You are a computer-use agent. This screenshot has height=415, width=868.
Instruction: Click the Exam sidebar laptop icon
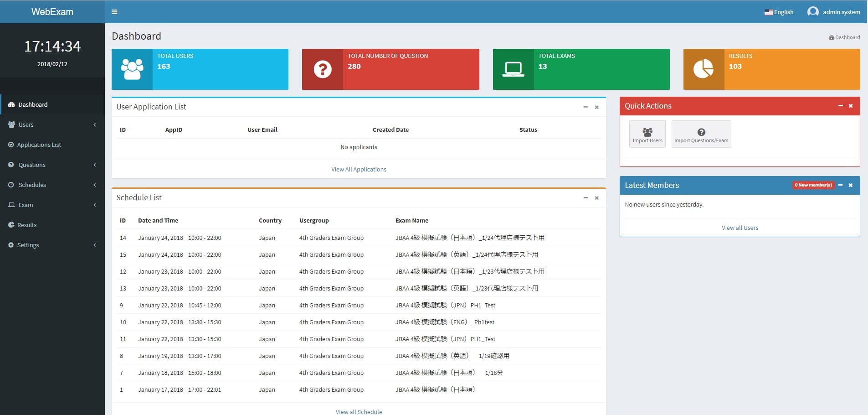tap(11, 205)
